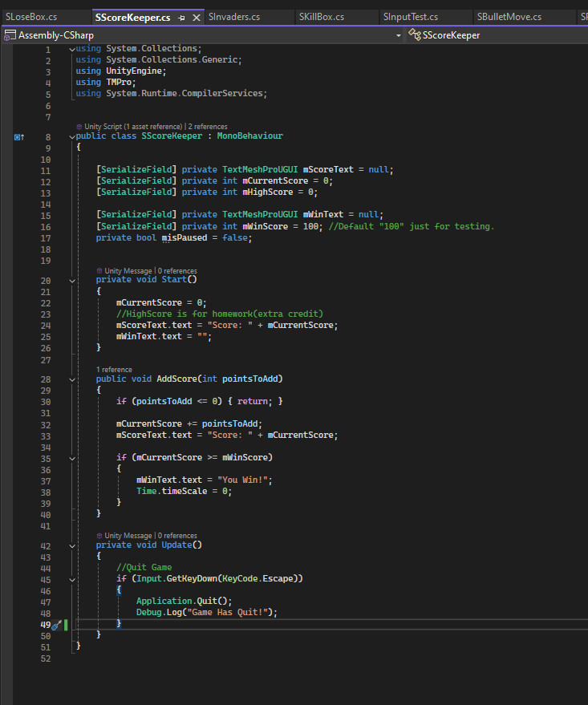The image size is (588, 705).
Task: Open the SKillBox.cs tab
Action: pyautogui.click(x=322, y=17)
